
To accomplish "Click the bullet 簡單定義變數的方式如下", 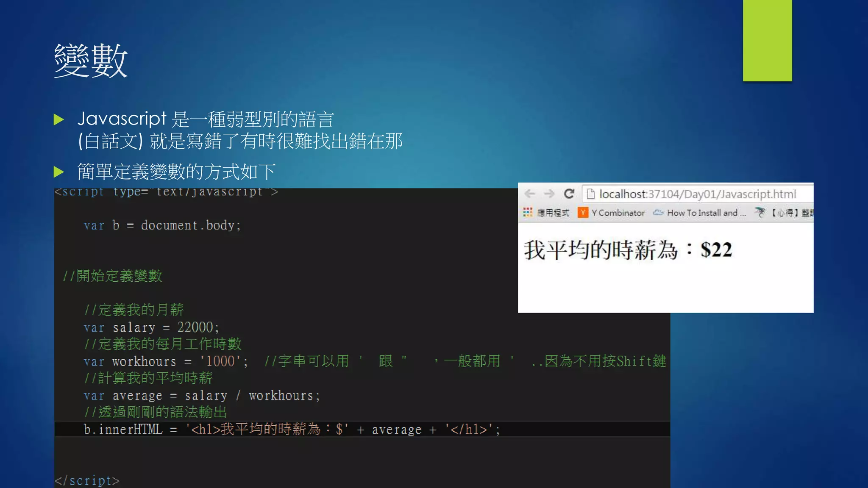I will (x=176, y=172).
